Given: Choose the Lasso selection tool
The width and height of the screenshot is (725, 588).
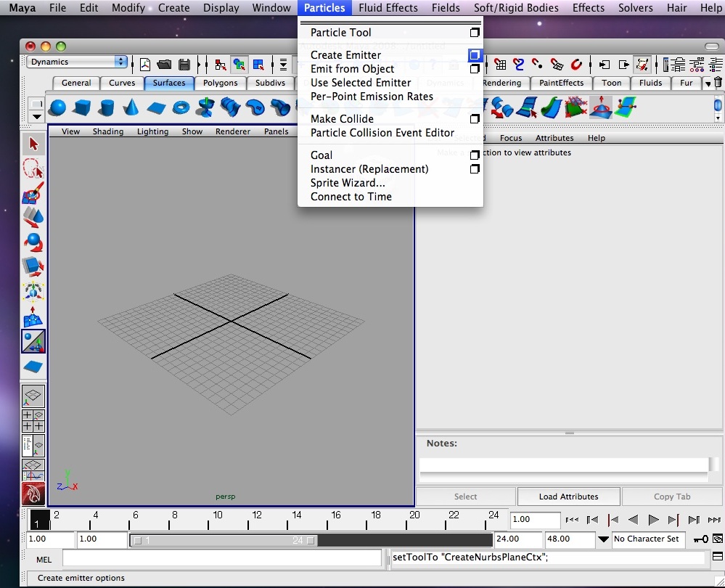Looking at the screenshot, I should (x=33, y=168).
